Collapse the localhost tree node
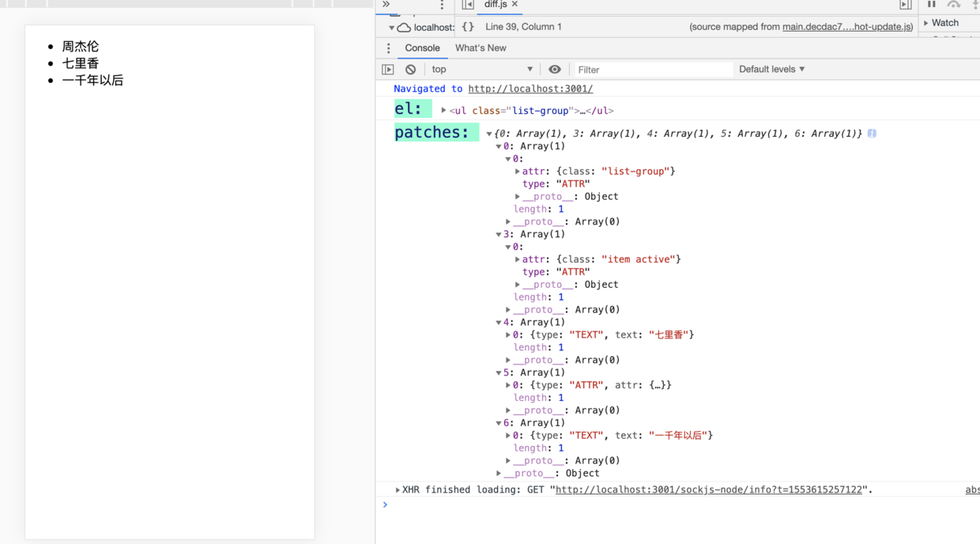 [391, 28]
